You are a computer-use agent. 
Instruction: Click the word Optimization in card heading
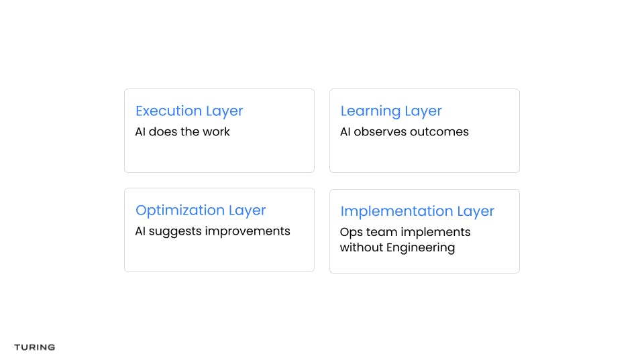[180, 210]
